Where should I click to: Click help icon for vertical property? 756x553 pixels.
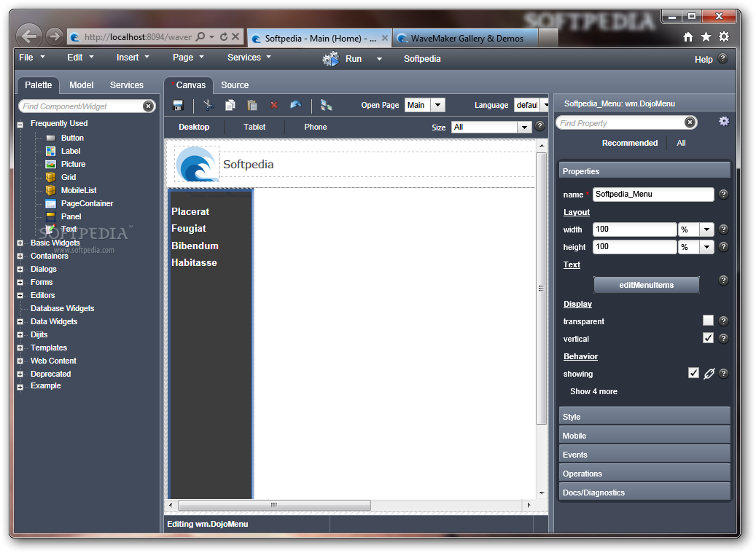(723, 338)
